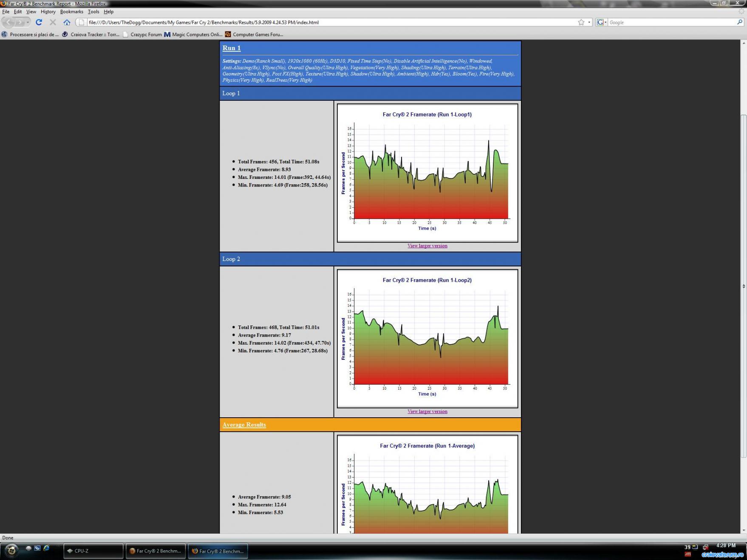Click the 'Run 1' heading link

[232, 48]
